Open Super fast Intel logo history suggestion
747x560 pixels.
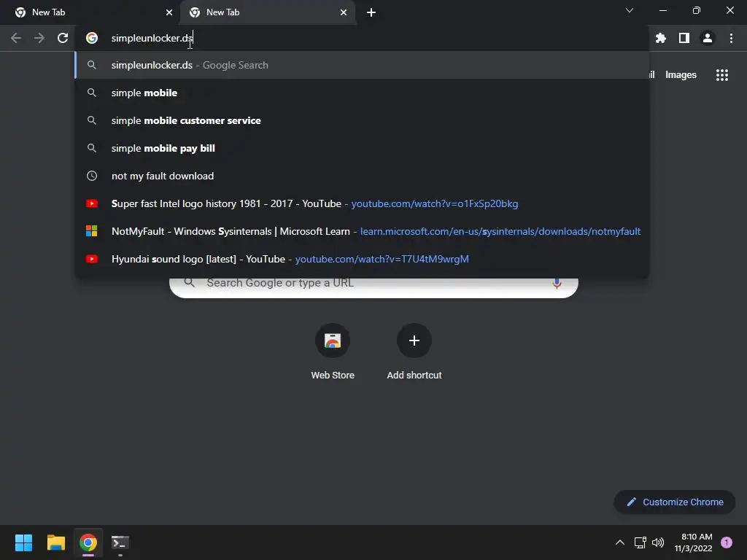pos(362,203)
